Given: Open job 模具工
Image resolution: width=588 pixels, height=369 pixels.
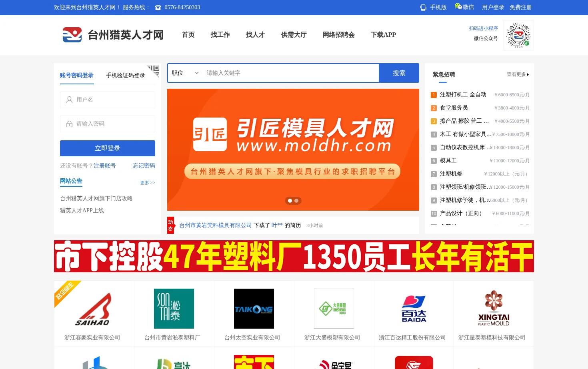Looking at the screenshot, I should pyautogui.click(x=448, y=161).
